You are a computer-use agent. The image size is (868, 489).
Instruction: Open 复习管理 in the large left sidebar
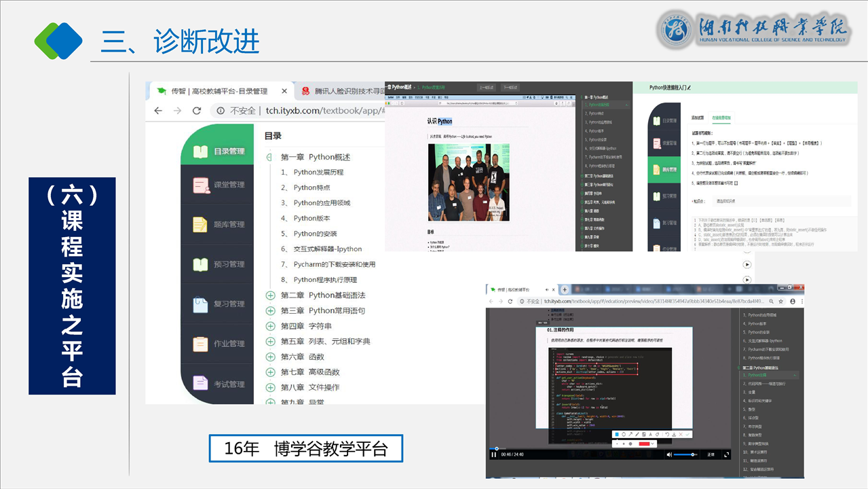(x=219, y=304)
